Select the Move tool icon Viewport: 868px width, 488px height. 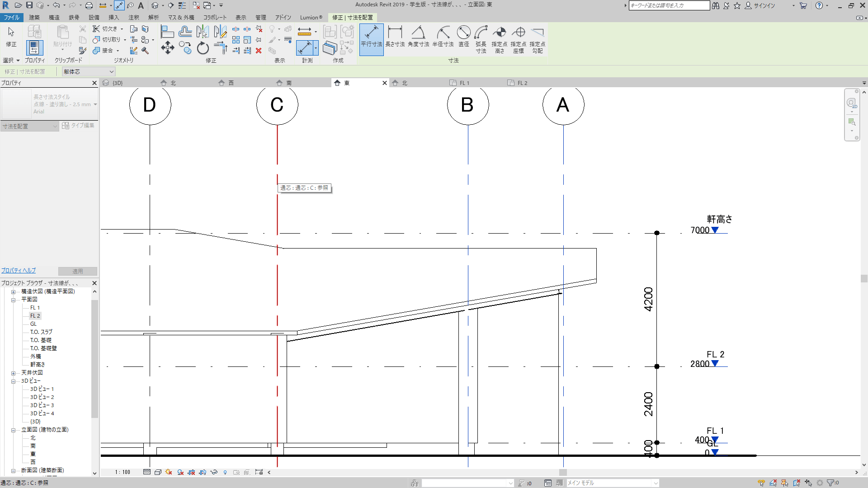tap(167, 48)
